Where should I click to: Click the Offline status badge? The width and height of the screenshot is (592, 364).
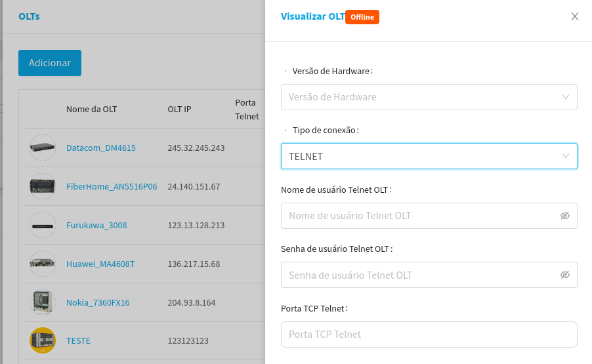pyautogui.click(x=362, y=17)
